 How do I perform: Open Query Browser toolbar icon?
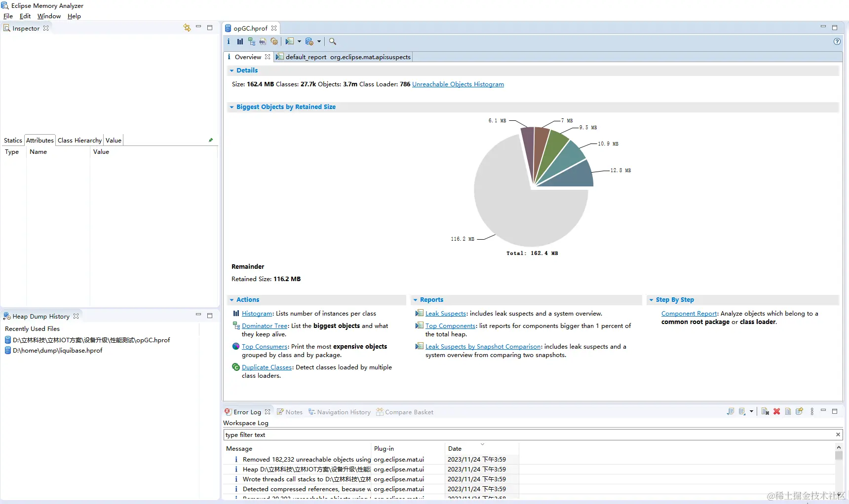[309, 41]
